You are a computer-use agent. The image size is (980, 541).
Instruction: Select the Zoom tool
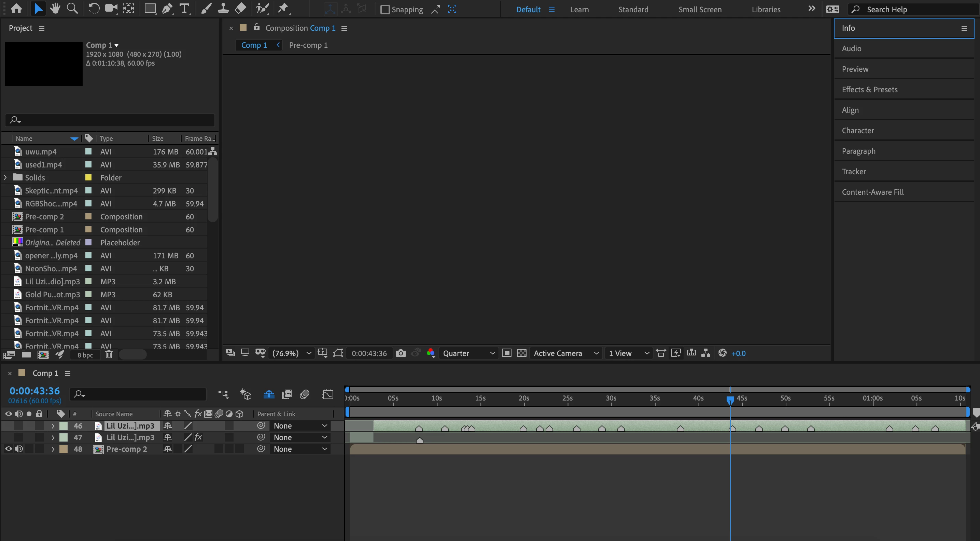pyautogui.click(x=72, y=9)
